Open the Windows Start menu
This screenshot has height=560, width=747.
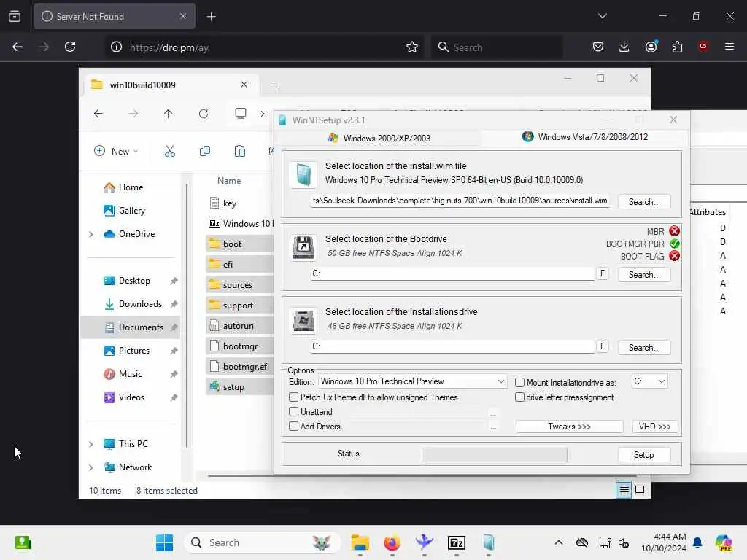[x=164, y=542]
